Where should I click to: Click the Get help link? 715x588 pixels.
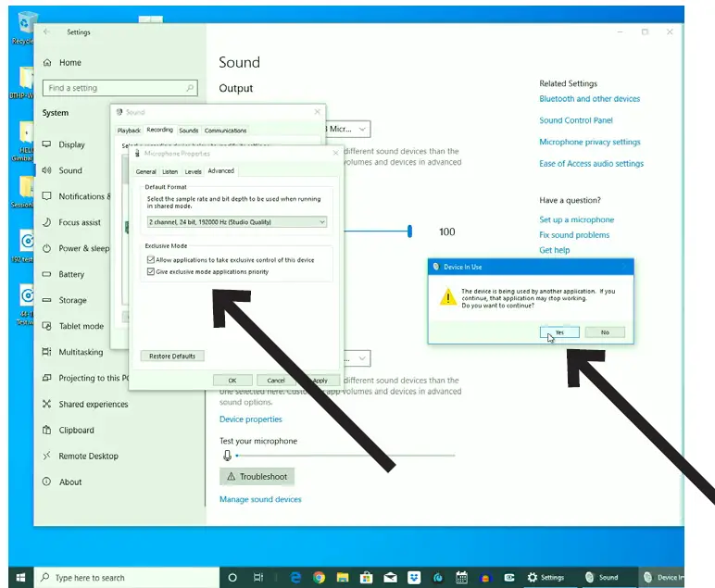555,250
